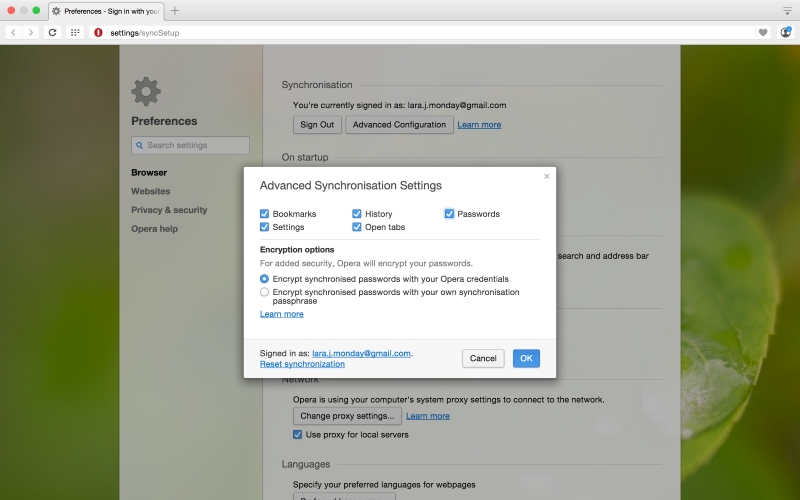800x500 pixels.
Task: Toggle the Open tabs checkbox
Action: pyautogui.click(x=357, y=227)
